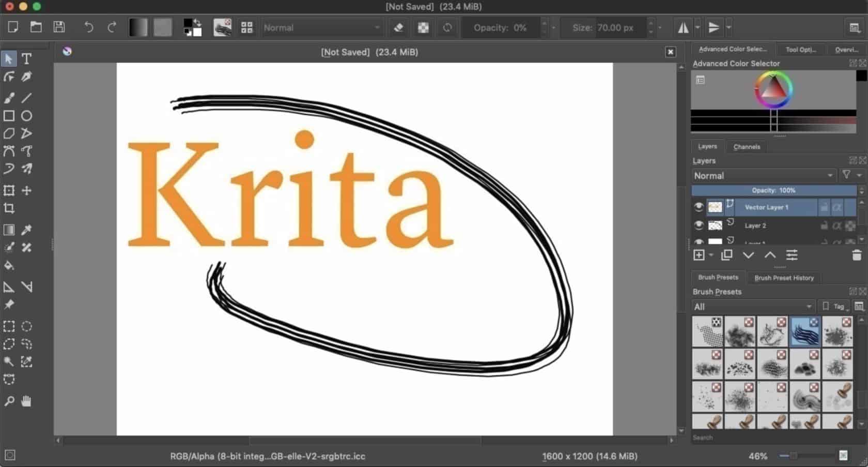The height and width of the screenshot is (467, 868).
Task: Select the Bezier Curve tool
Action: [9, 151]
